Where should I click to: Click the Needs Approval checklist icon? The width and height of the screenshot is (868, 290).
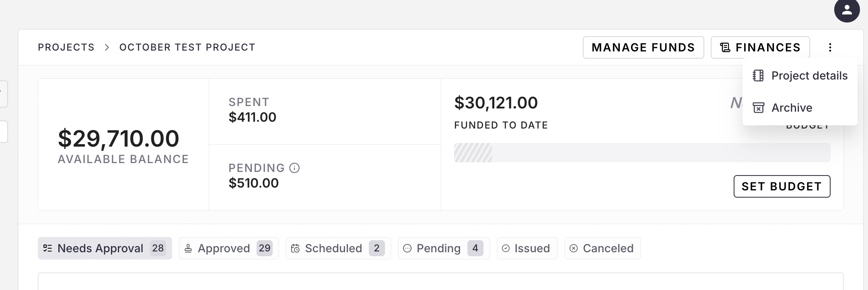47,248
